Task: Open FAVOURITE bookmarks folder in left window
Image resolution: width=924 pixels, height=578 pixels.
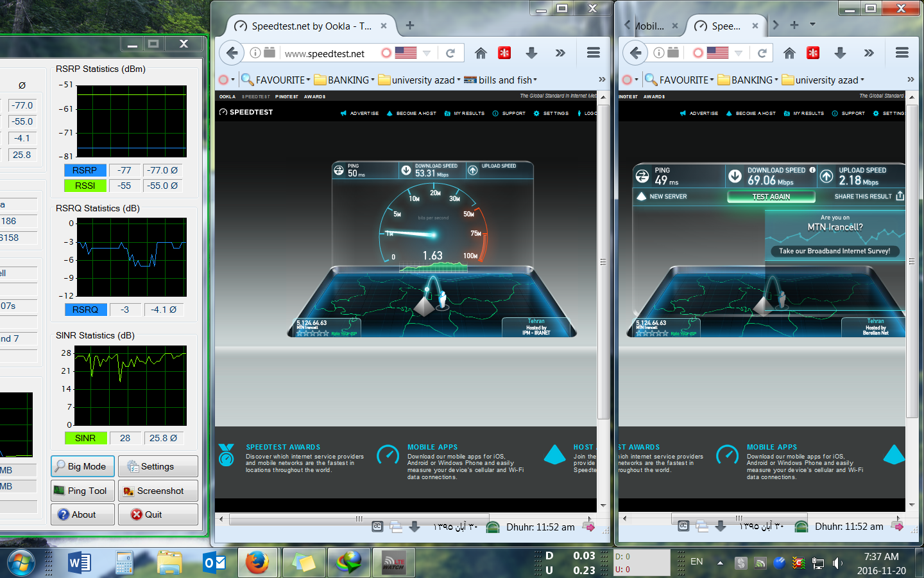Action: tap(276, 80)
